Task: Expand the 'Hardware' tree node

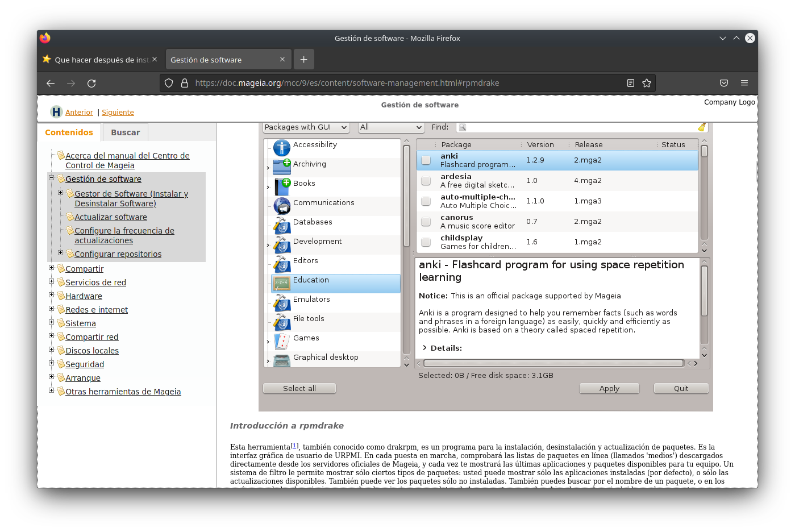Action: point(51,295)
